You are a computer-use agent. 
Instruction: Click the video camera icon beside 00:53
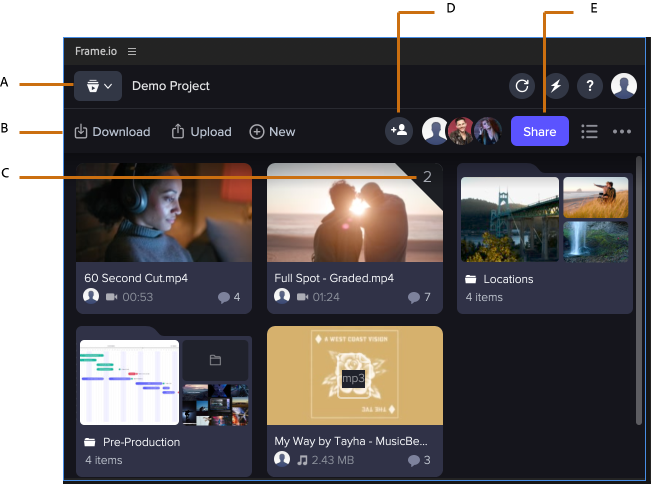click(x=111, y=297)
